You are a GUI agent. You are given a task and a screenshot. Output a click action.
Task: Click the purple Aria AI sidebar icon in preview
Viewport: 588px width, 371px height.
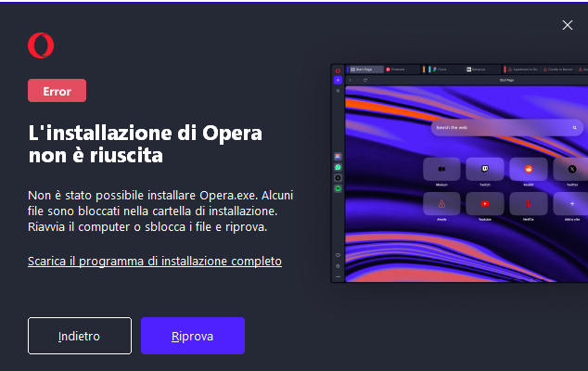pyautogui.click(x=338, y=80)
